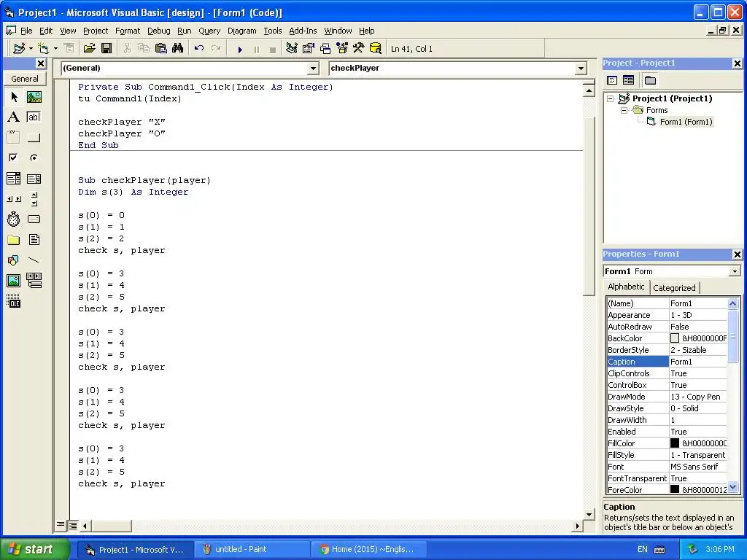747x560 pixels.
Task: Select the horizontal scrollbar control tool
Action: click(x=14, y=199)
